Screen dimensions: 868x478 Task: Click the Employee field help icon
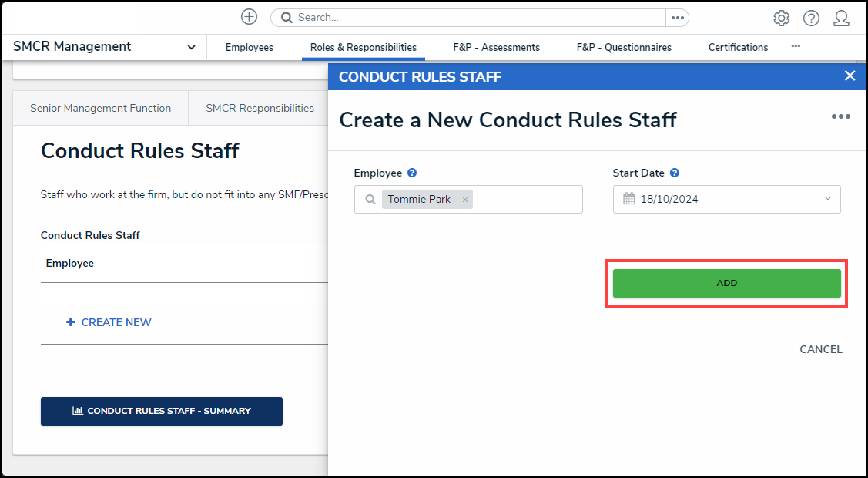click(412, 173)
